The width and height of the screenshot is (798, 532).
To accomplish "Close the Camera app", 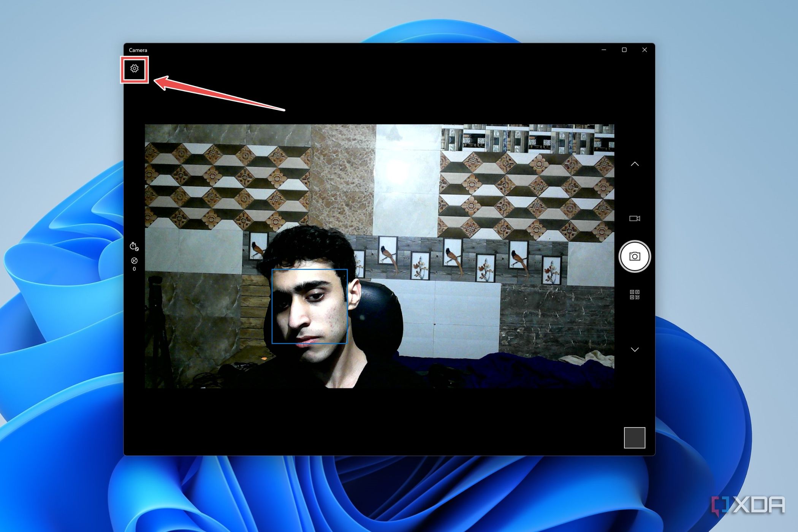I will pos(644,49).
